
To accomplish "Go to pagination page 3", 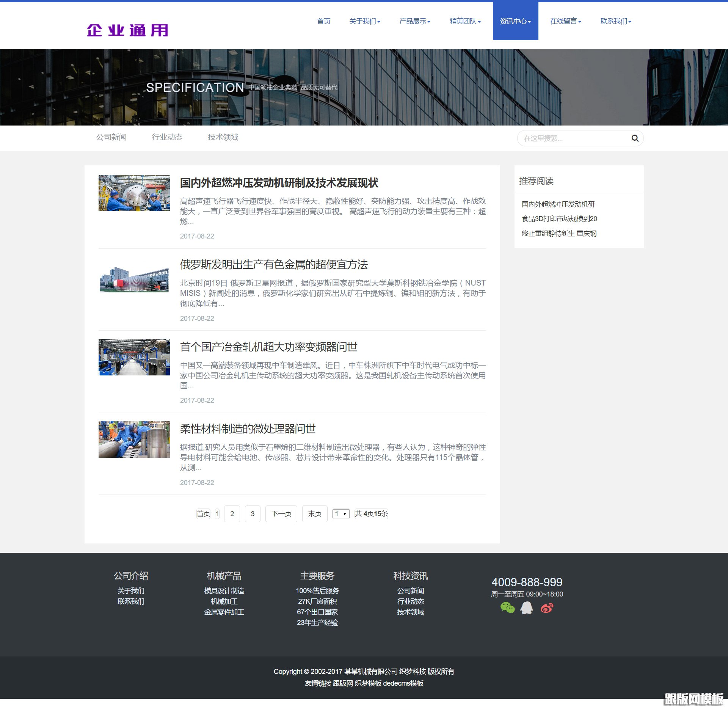I will pyautogui.click(x=253, y=514).
